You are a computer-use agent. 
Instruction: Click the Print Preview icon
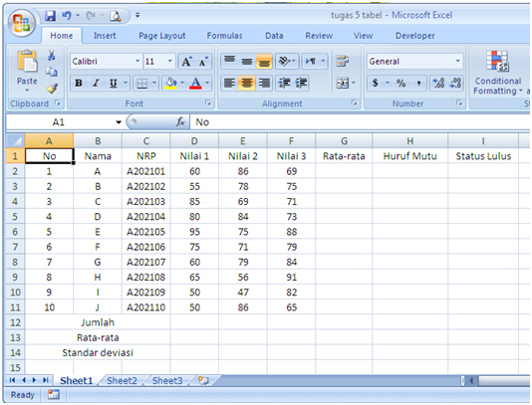116,16
